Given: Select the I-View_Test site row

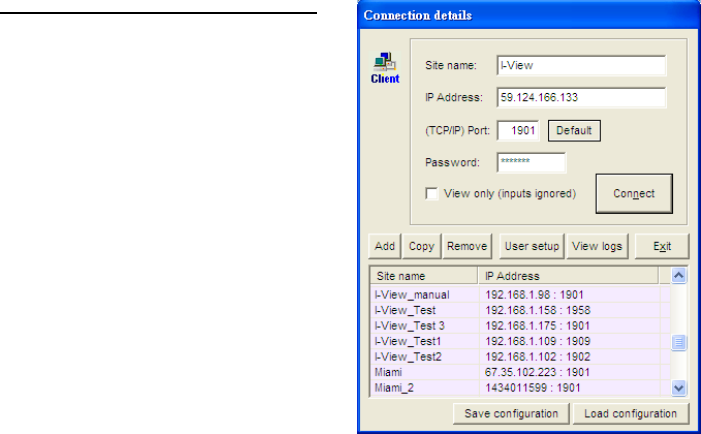Looking at the screenshot, I should [x=520, y=310].
